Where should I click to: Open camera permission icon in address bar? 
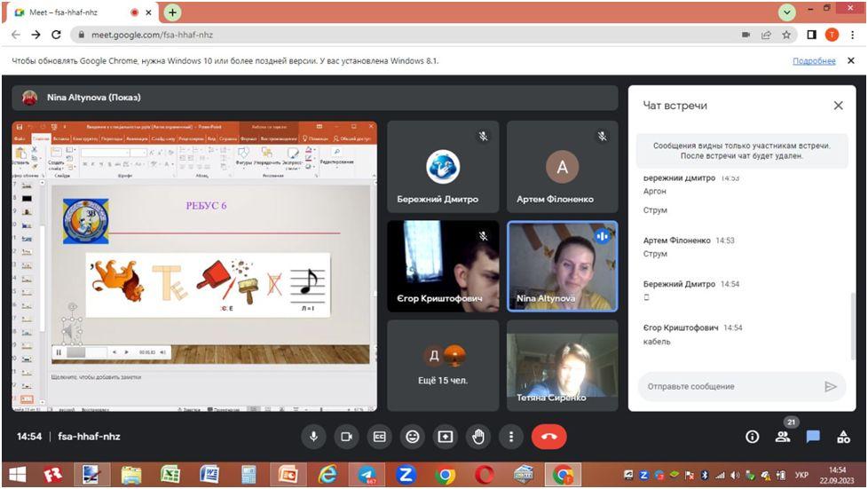pyautogui.click(x=746, y=35)
